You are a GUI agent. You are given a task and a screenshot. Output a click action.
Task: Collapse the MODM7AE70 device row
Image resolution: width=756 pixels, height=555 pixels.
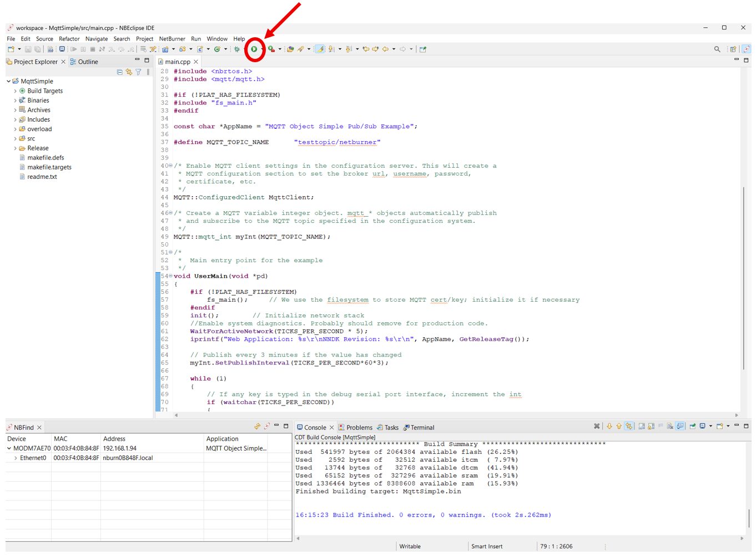9,448
